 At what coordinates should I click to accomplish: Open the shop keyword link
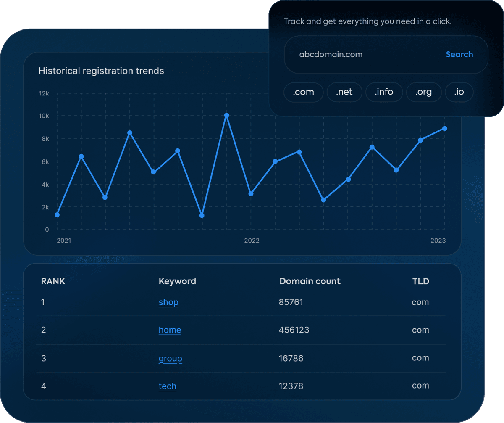point(168,302)
